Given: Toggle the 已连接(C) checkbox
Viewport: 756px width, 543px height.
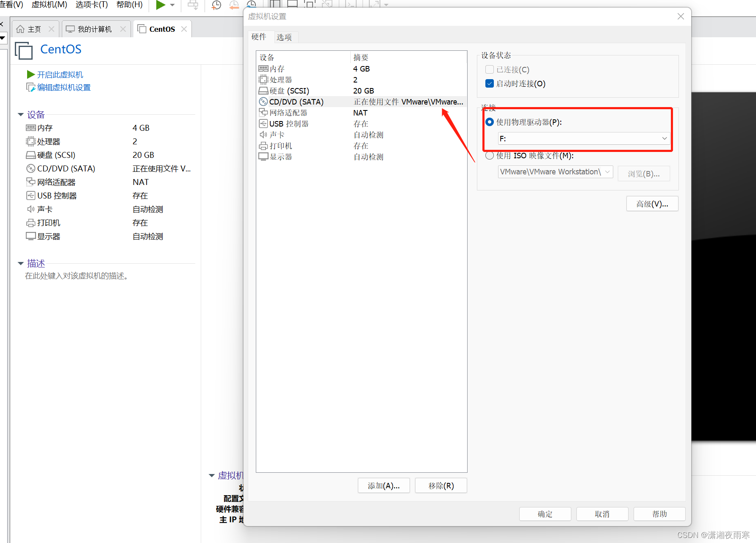Looking at the screenshot, I should pyautogui.click(x=490, y=69).
